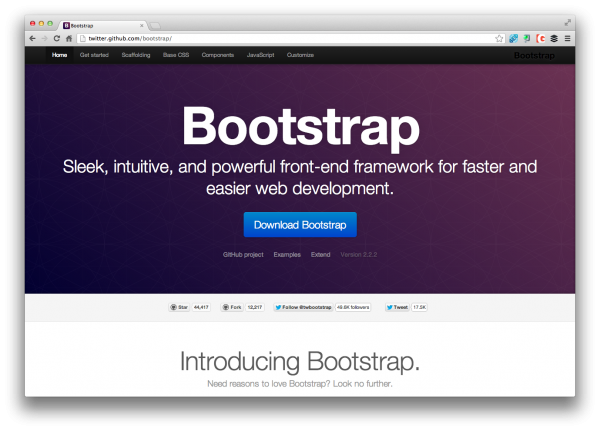Click the Follow @twbootstrap Twitter button
The width and height of the screenshot is (600, 431).
(x=303, y=307)
